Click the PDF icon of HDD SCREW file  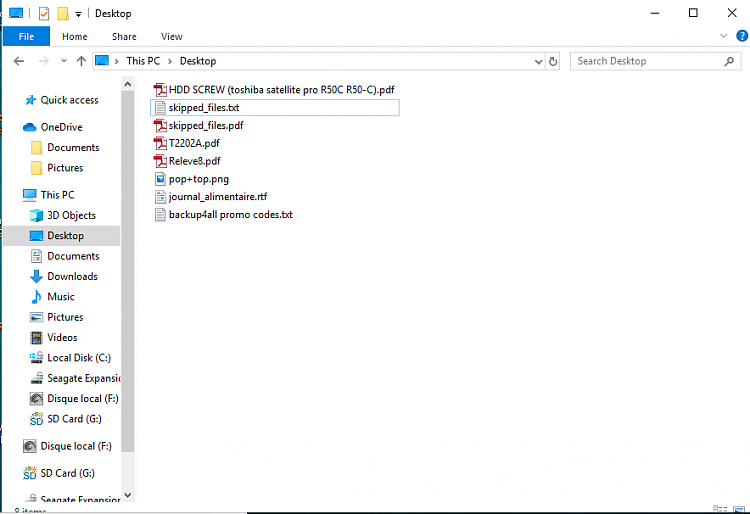click(160, 90)
